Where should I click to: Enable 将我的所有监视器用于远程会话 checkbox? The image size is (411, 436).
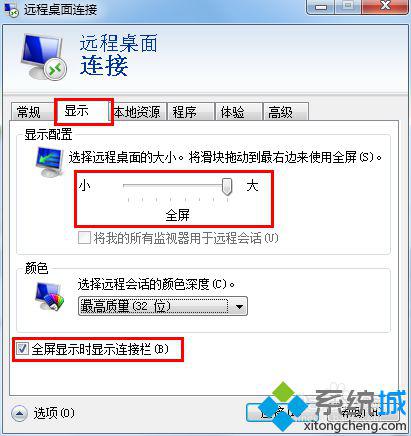(x=84, y=238)
